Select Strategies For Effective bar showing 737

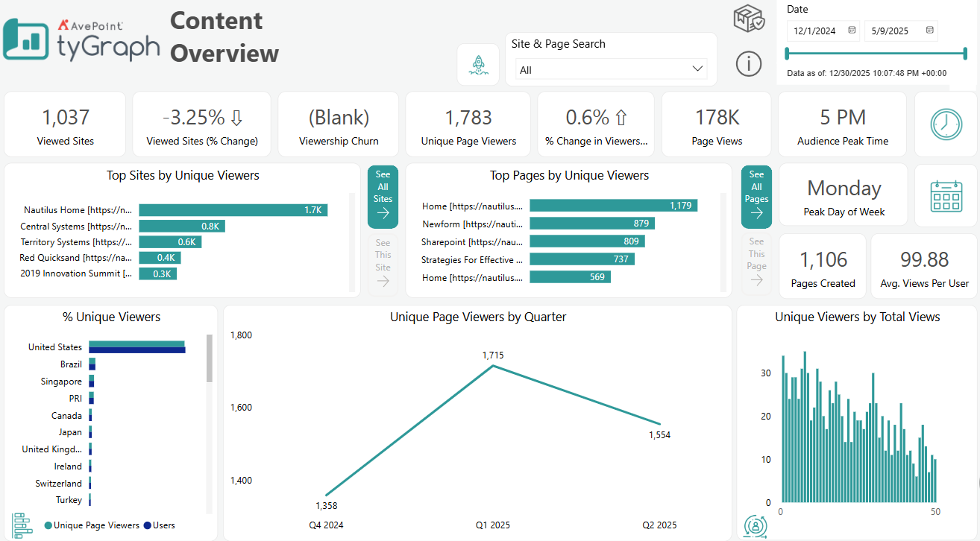coord(582,259)
